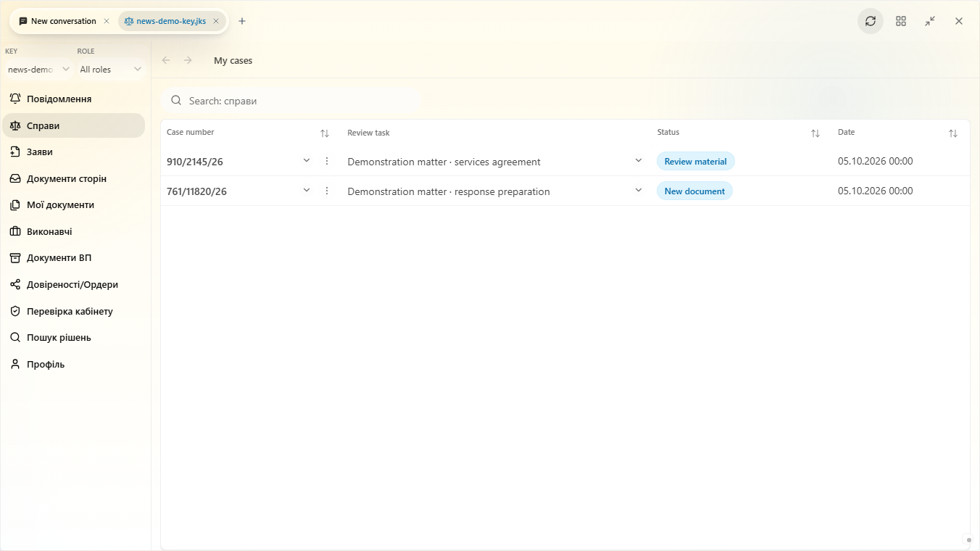Image resolution: width=980 pixels, height=551 pixels.
Task: Open the grid apps view icon
Action: [x=901, y=21]
